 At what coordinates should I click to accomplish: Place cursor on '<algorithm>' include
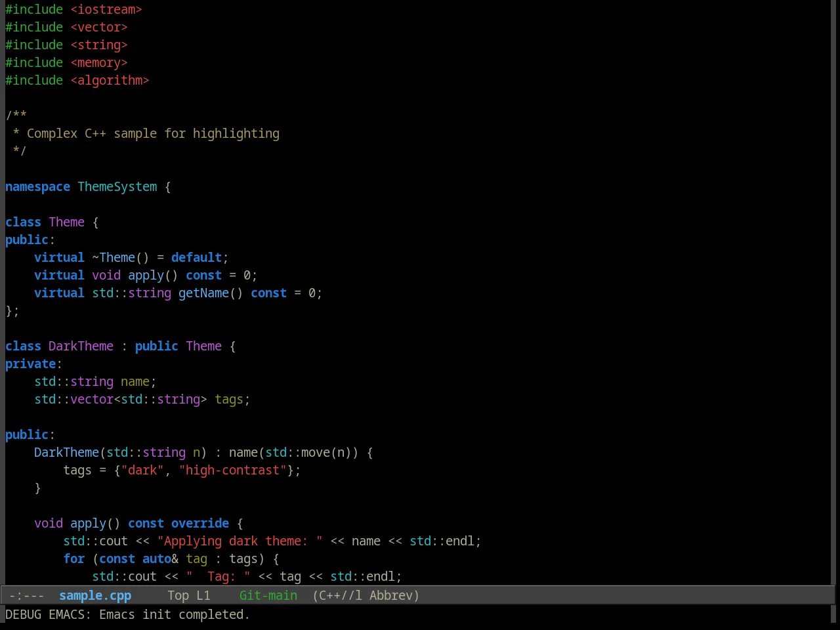point(110,80)
